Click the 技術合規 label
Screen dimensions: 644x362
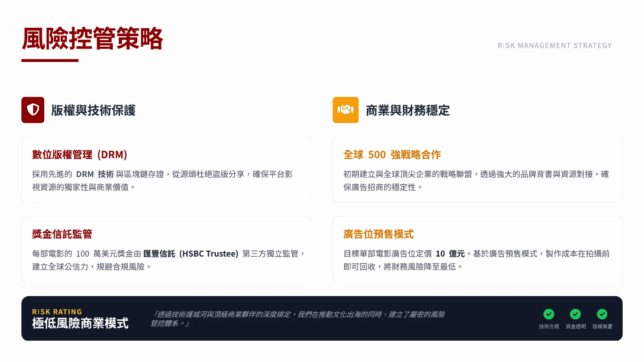point(549,327)
